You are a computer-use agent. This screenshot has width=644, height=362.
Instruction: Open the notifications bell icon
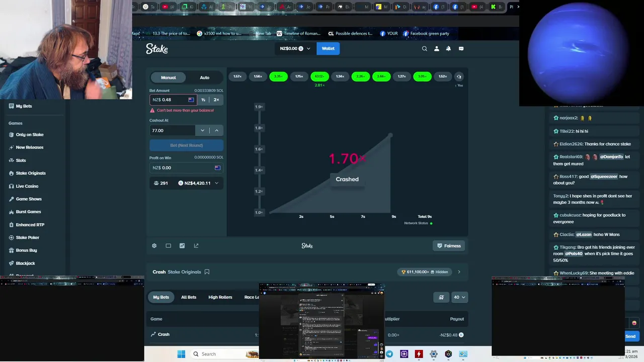(448, 49)
